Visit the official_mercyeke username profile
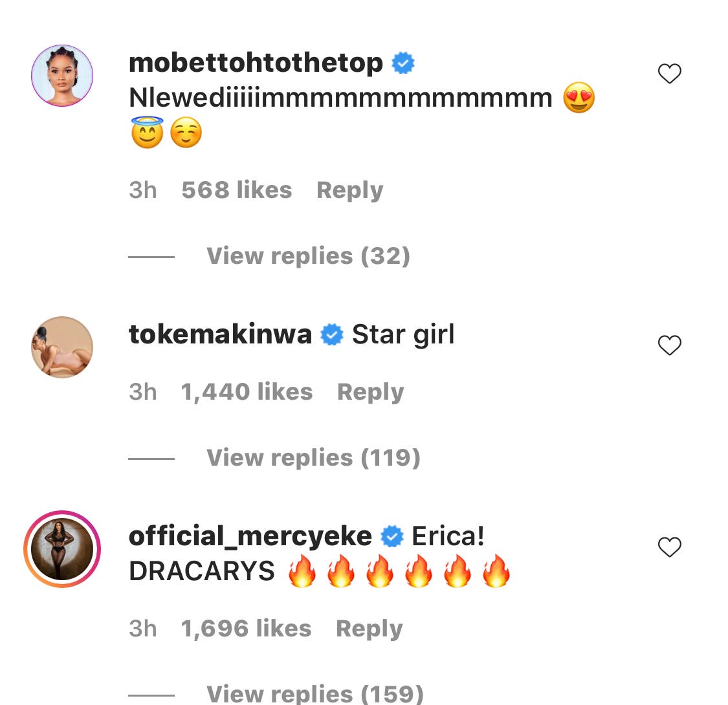Viewport: 728px width, 705px height. tap(250, 536)
